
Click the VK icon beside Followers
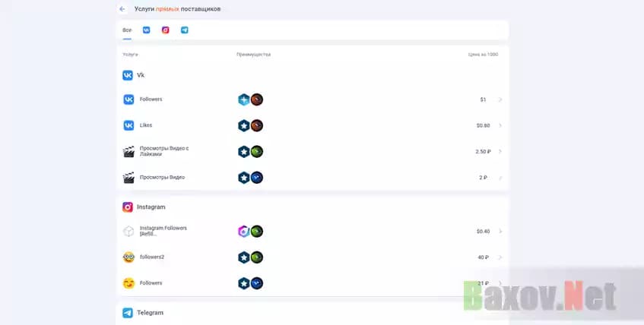[x=128, y=99]
